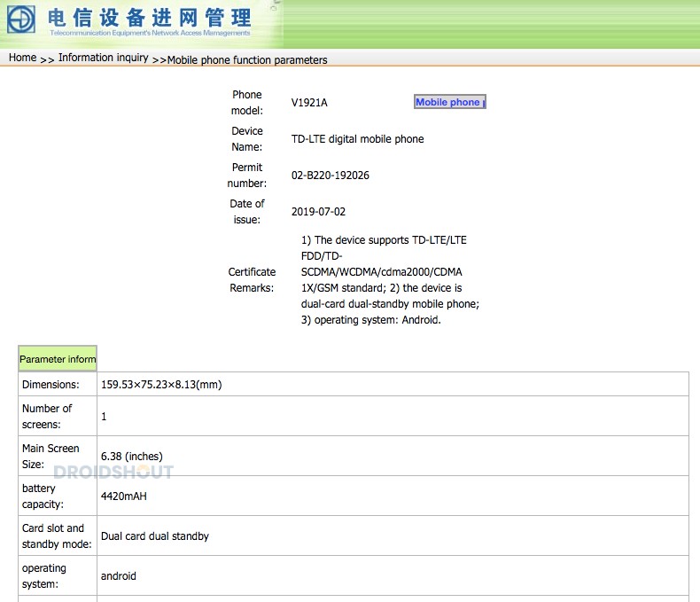Click the 159.53×75.23×8.13(mm) dimensions value
The image size is (700, 602).
pyautogui.click(x=161, y=385)
